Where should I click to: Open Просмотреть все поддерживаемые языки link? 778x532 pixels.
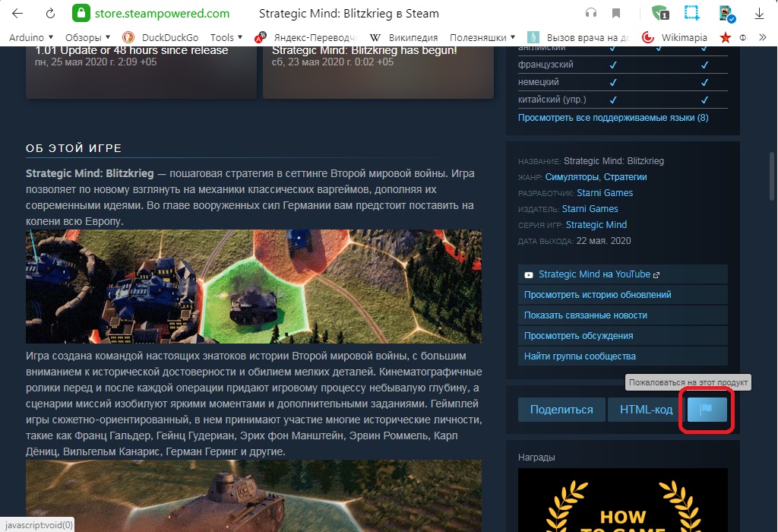pyautogui.click(x=612, y=118)
